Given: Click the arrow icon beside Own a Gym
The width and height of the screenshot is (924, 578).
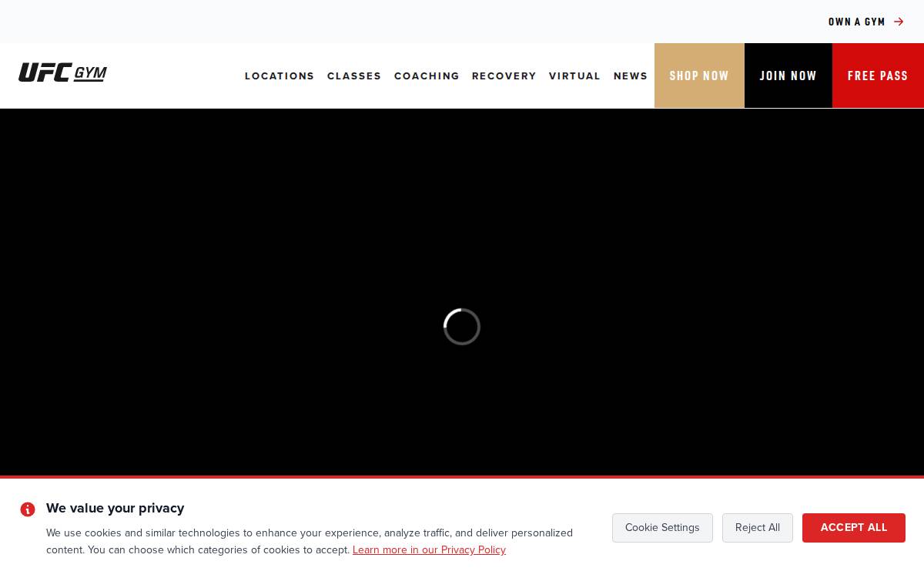Looking at the screenshot, I should click(x=899, y=22).
